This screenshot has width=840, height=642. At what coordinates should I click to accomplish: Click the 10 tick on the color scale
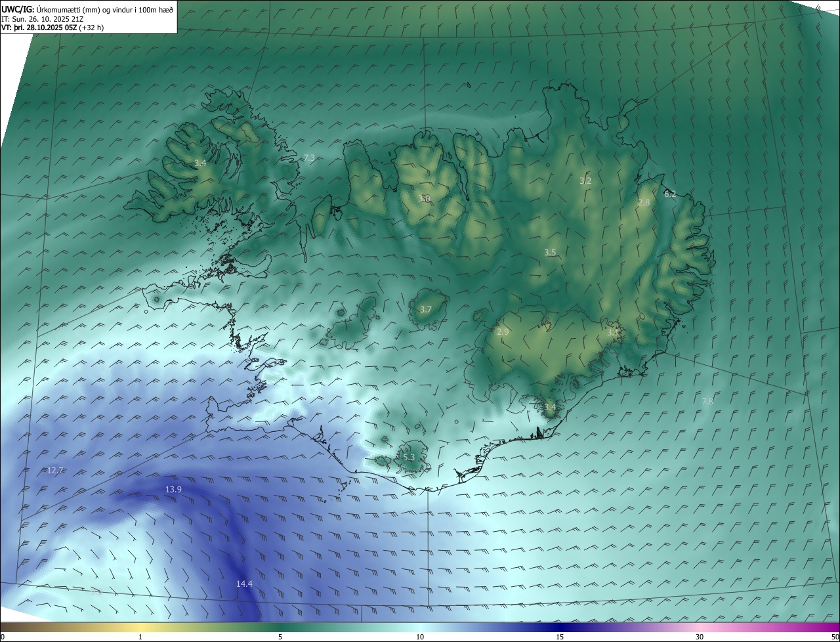(420, 637)
